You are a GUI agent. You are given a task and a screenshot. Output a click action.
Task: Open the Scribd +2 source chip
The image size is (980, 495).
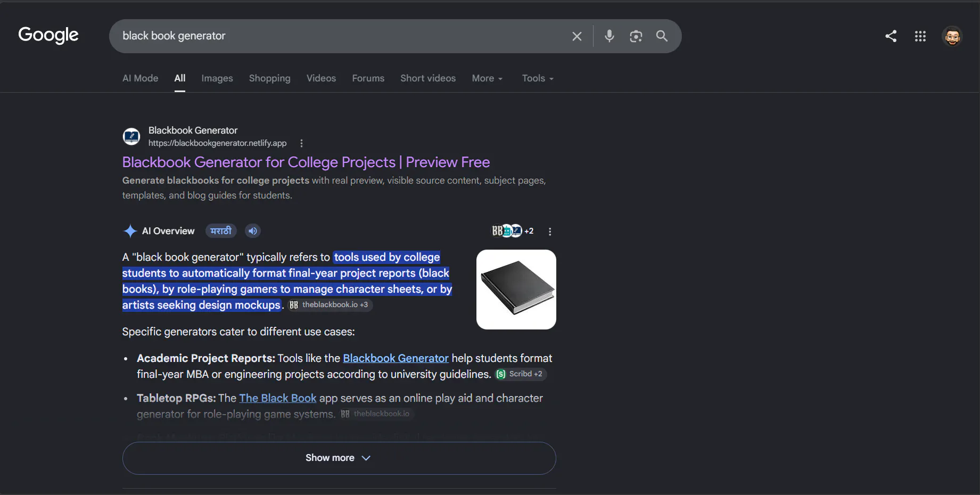pyautogui.click(x=520, y=374)
